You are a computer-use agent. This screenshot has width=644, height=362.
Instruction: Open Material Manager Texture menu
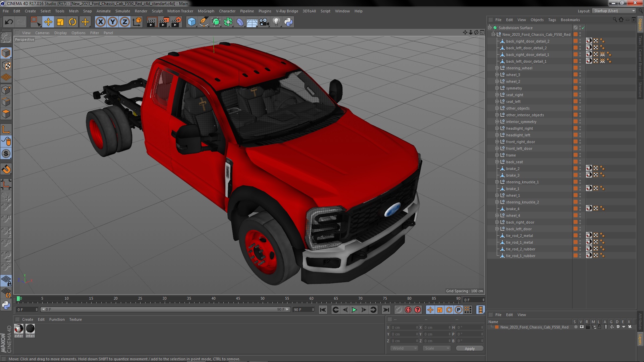coord(75,319)
